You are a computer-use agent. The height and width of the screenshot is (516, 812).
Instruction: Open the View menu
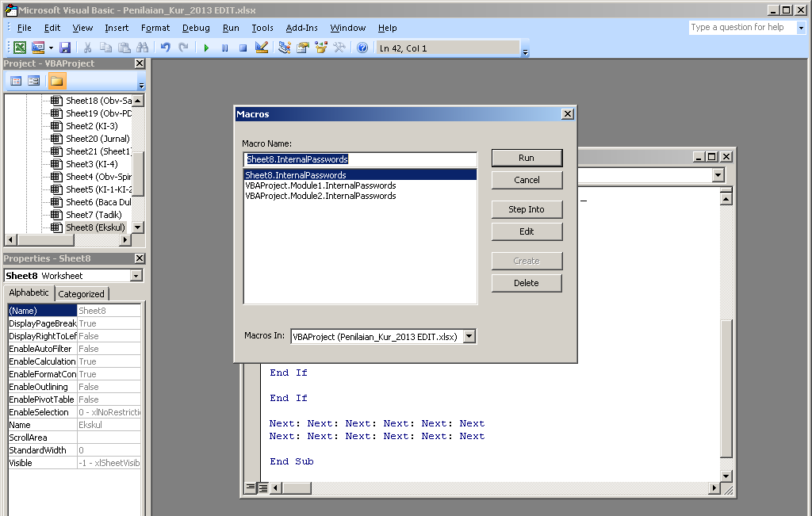pos(82,28)
